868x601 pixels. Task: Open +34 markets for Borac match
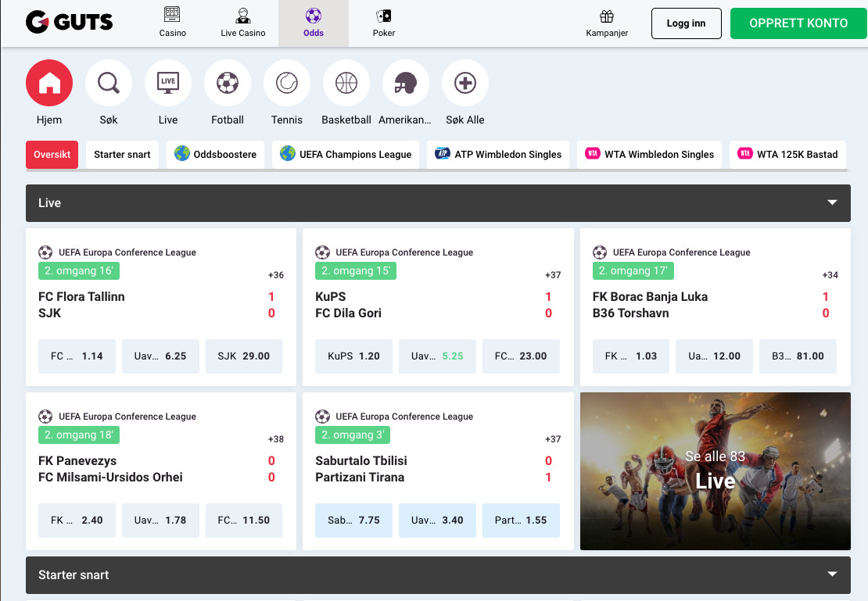click(x=830, y=275)
